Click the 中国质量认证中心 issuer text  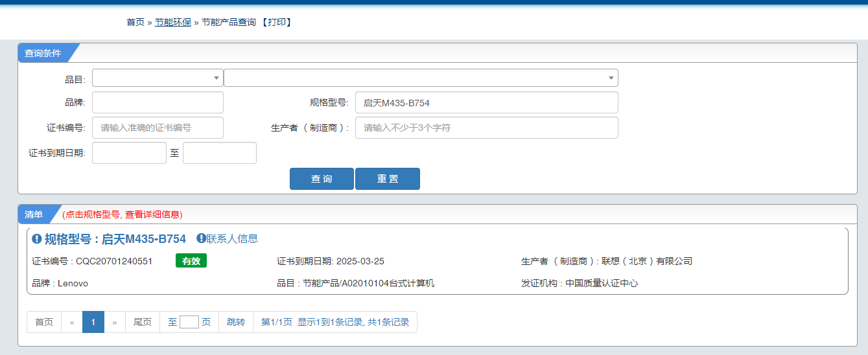tap(602, 283)
